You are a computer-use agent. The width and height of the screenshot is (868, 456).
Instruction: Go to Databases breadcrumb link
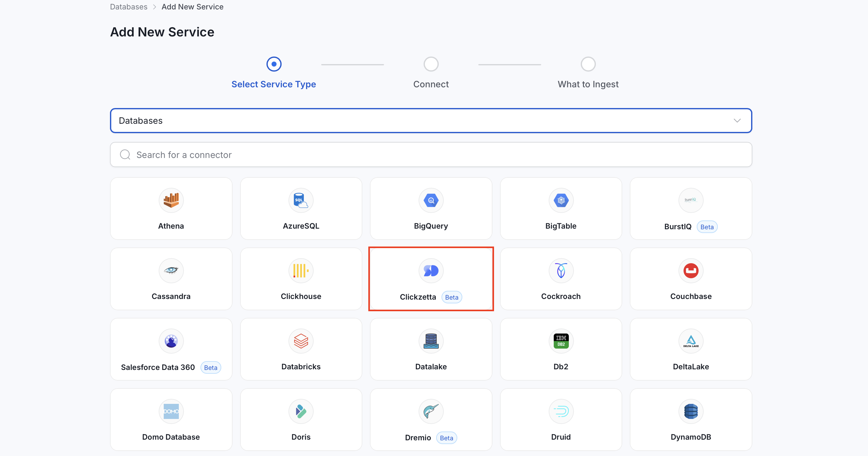(x=129, y=7)
